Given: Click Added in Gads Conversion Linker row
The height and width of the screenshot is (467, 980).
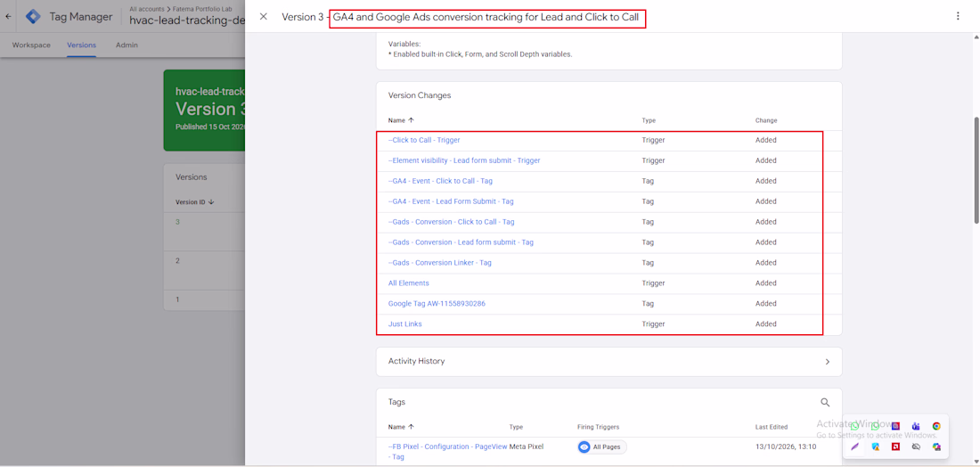Looking at the screenshot, I should click(x=765, y=263).
